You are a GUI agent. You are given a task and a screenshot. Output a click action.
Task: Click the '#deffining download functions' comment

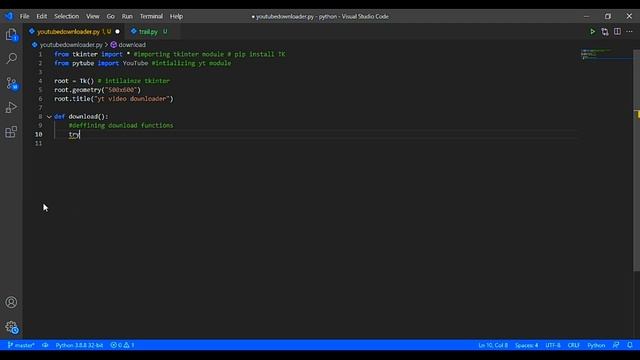121,125
